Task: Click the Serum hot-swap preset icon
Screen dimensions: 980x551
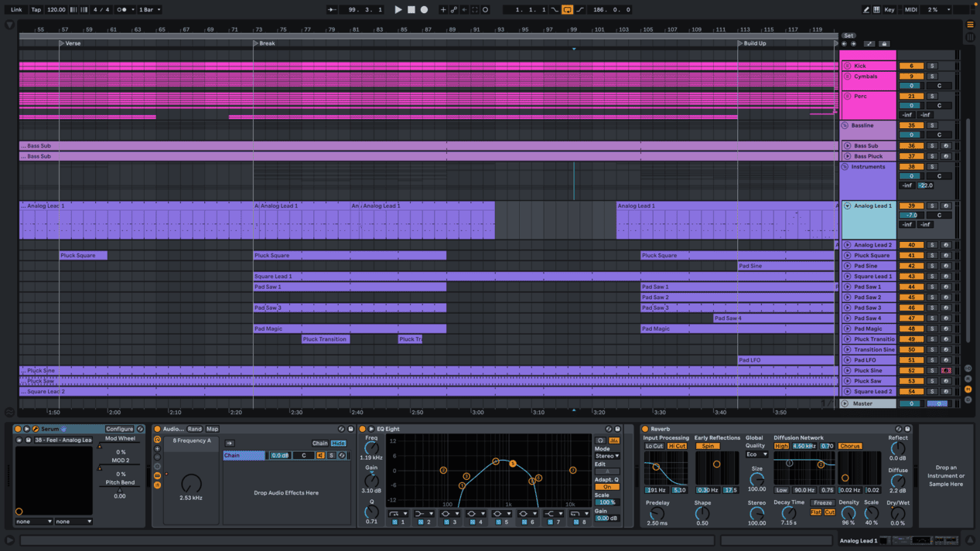Action: click(x=140, y=429)
